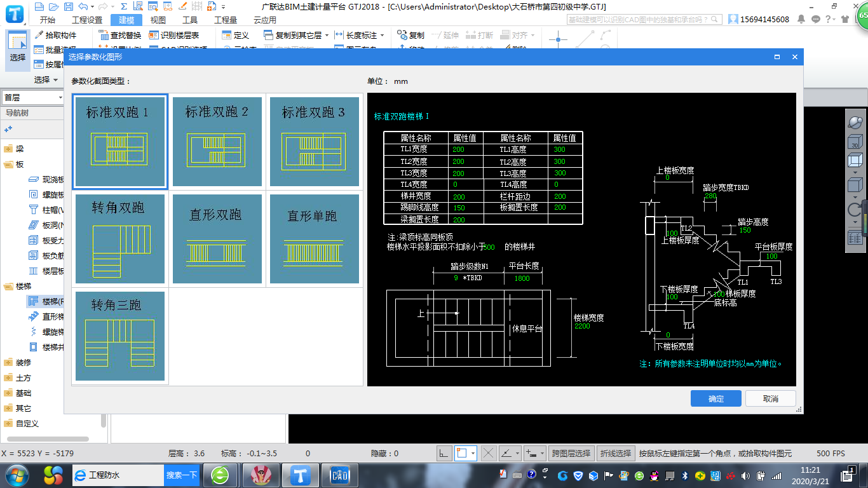Click the search box in the title area
The width and height of the screenshot is (868, 488).
click(645, 20)
